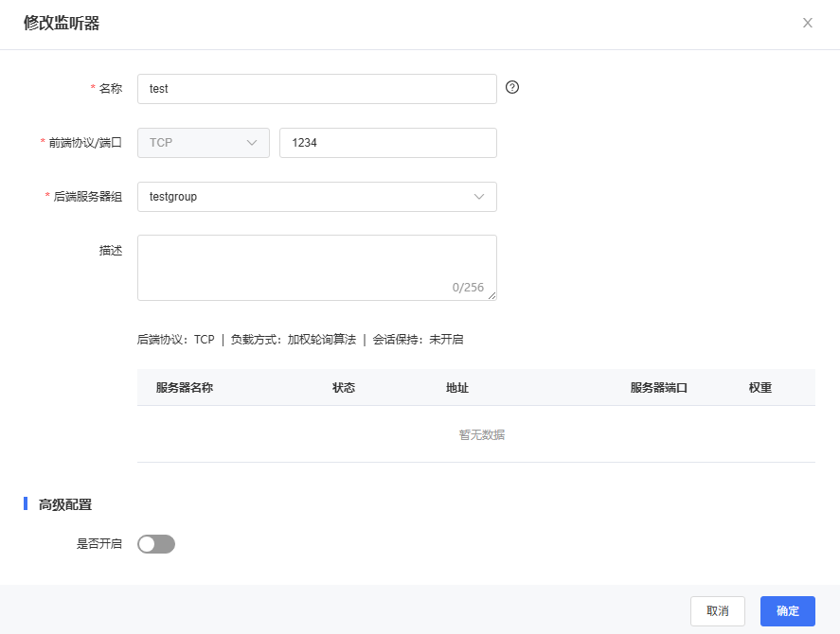This screenshot has height=634, width=840.
Task: Click the help icon beside the name field
Action: [512, 88]
